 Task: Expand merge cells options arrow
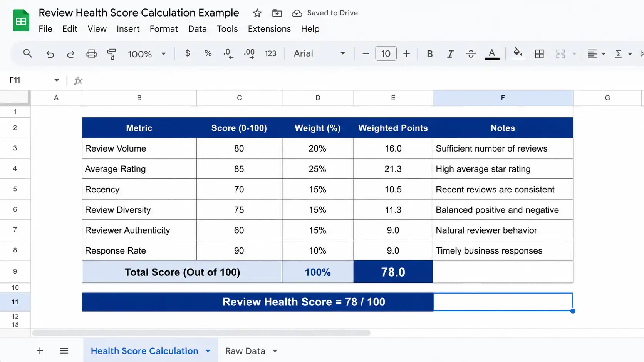(x=574, y=54)
